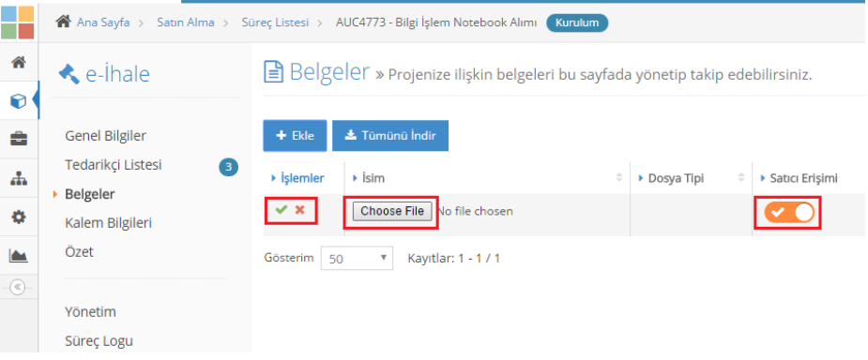Screen dimensions: 868x360
Task: Open the Gösterim 50 dropdown
Action: pos(357,258)
